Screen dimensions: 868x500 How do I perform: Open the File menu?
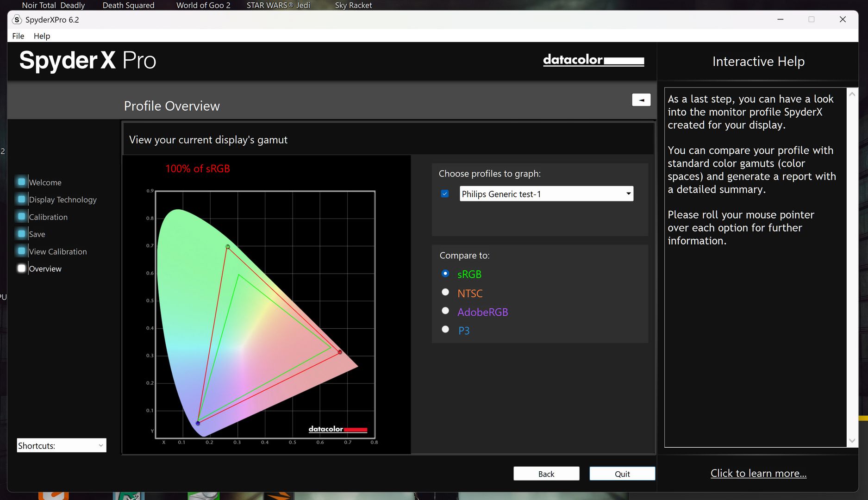18,36
